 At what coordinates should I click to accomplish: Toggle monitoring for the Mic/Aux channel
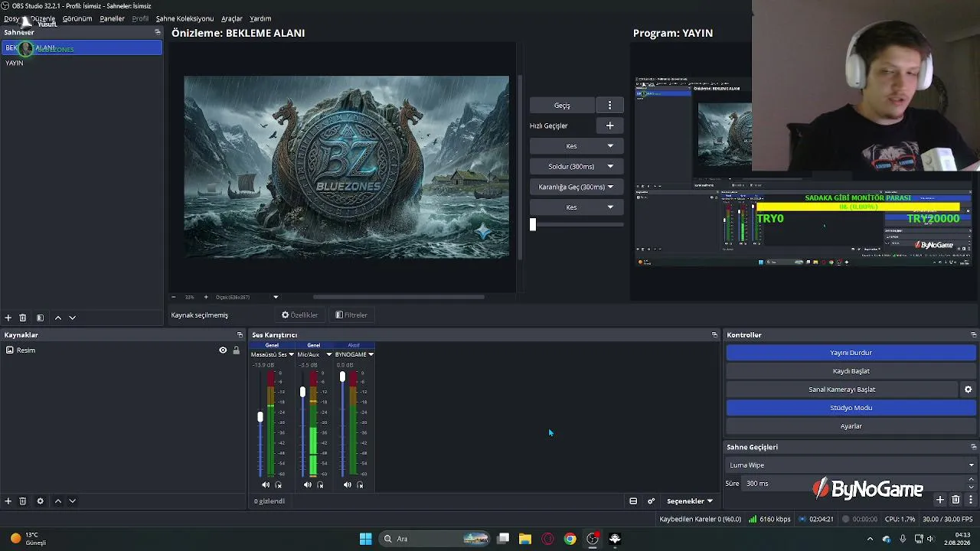pyautogui.click(x=320, y=485)
